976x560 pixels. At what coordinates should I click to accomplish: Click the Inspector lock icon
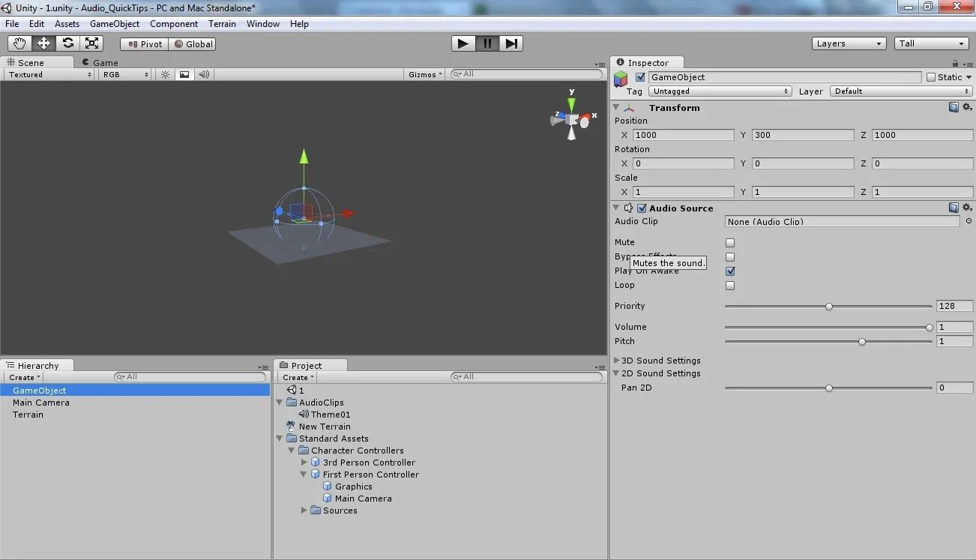956,64
